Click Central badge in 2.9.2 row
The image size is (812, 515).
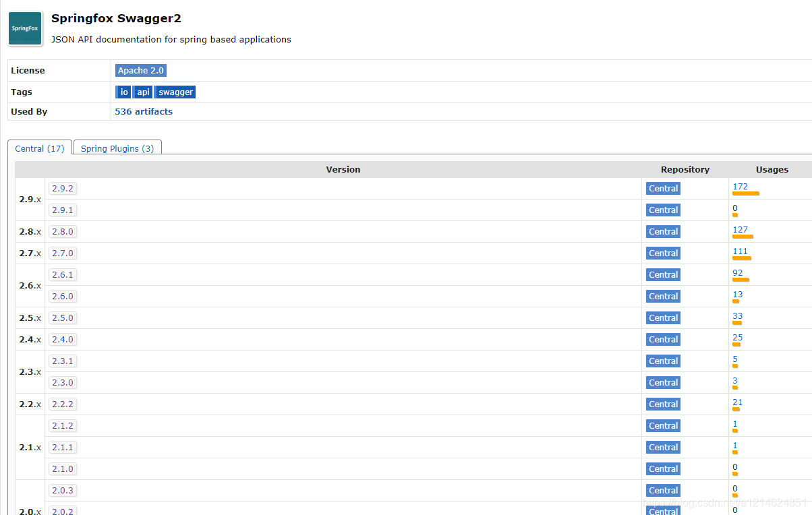click(x=663, y=189)
